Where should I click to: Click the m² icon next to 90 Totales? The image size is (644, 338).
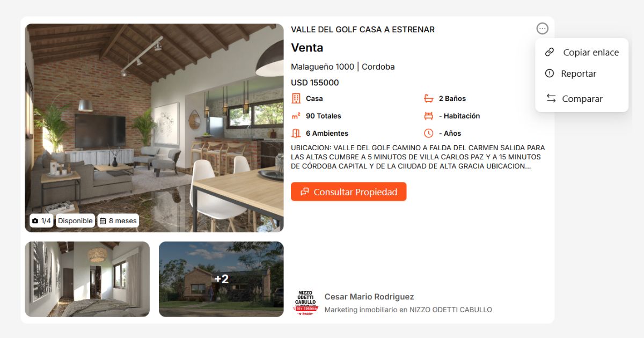pos(296,116)
